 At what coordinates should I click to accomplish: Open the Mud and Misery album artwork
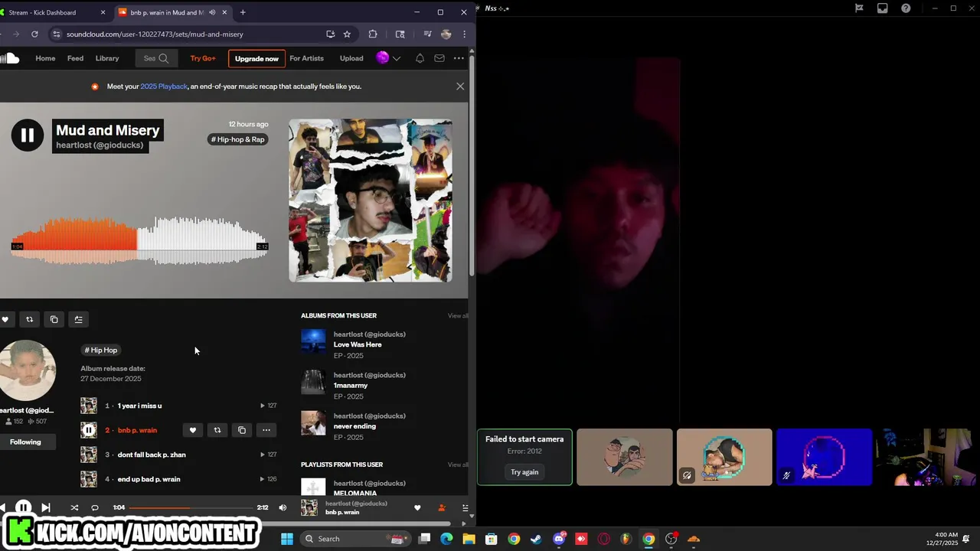[371, 201]
